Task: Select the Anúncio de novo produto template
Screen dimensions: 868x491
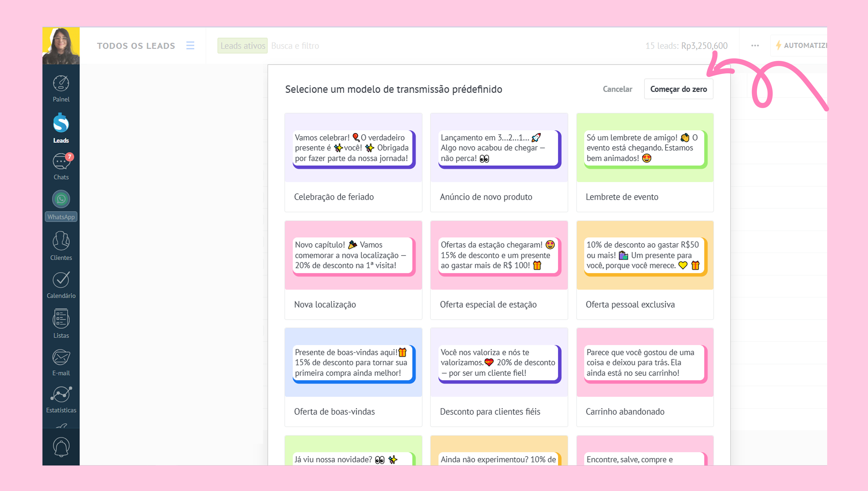Action: tap(499, 163)
